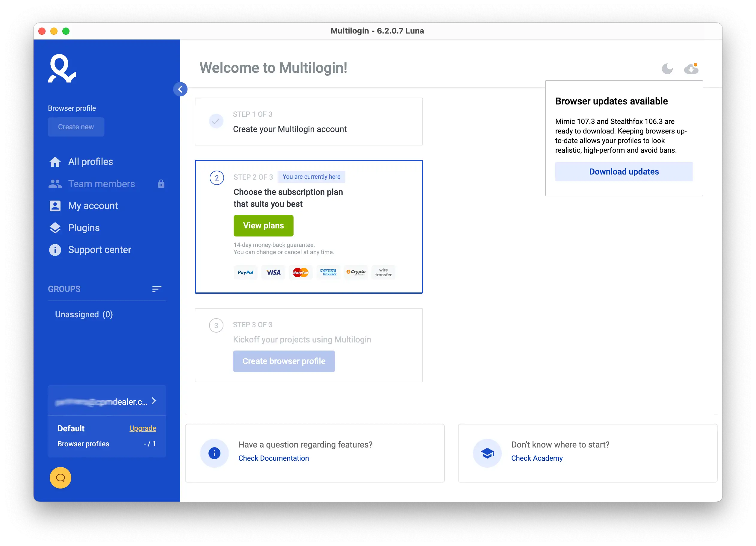Click the American Express payment logo

point(328,272)
